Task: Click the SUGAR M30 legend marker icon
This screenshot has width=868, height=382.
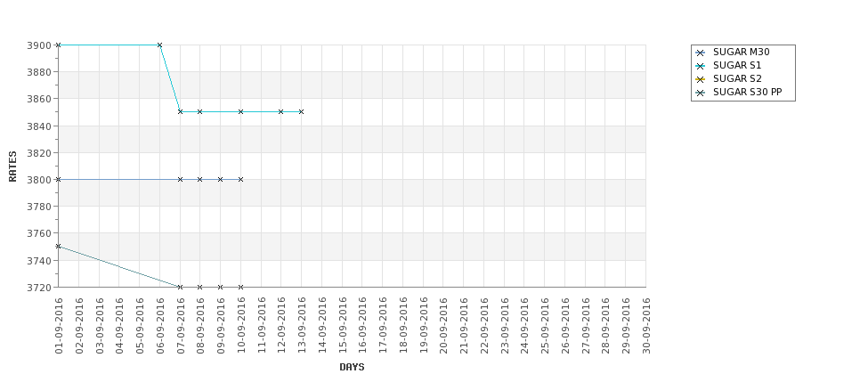Action: [701, 53]
